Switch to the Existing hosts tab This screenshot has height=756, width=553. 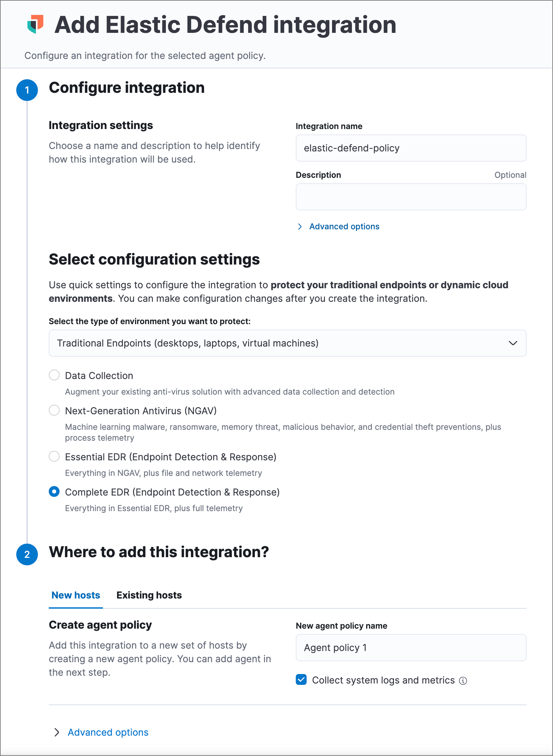click(149, 595)
